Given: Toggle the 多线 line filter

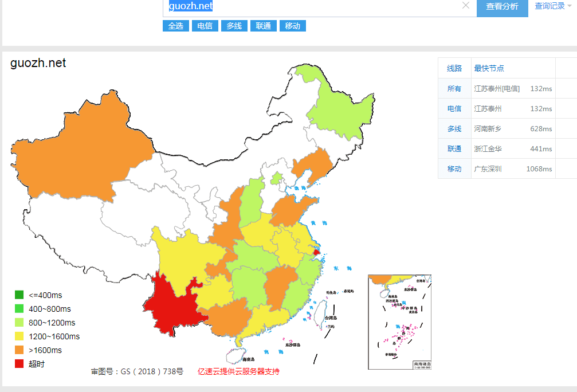Looking at the screenshot, I should (x=234, y=26).
